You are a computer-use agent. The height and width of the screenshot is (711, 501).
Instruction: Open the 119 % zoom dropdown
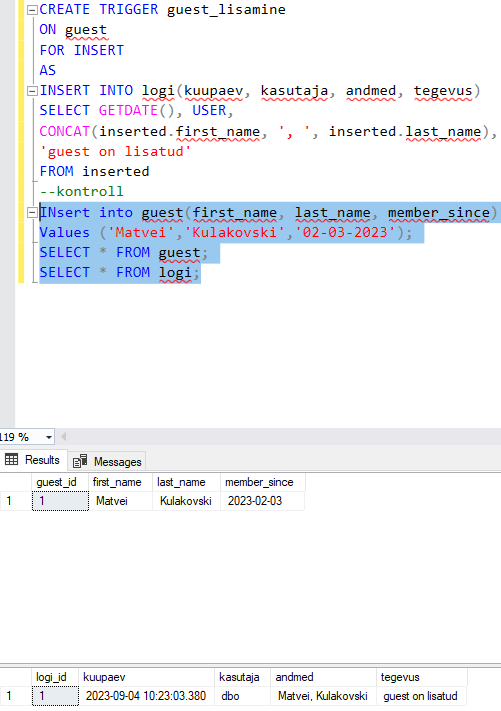49,438
